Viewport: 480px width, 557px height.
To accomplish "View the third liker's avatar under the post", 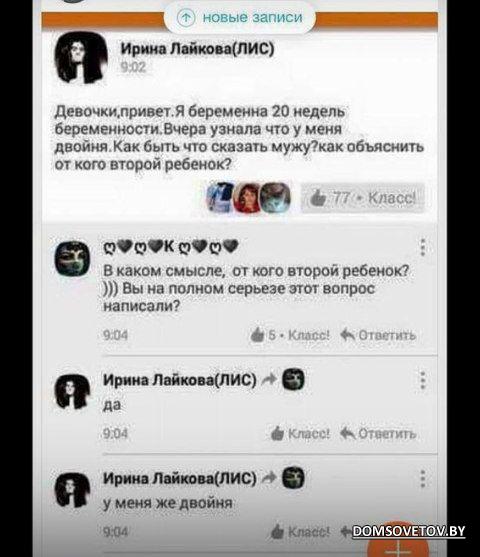I will (276, 198).
